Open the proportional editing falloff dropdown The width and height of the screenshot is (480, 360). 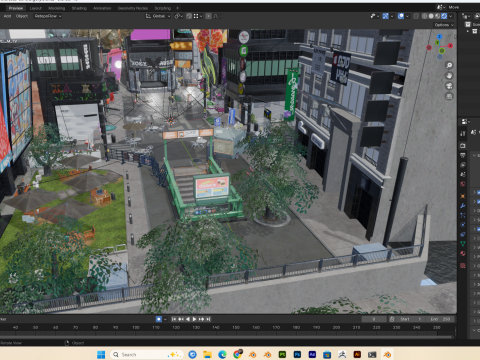click(x=216, y=16)
